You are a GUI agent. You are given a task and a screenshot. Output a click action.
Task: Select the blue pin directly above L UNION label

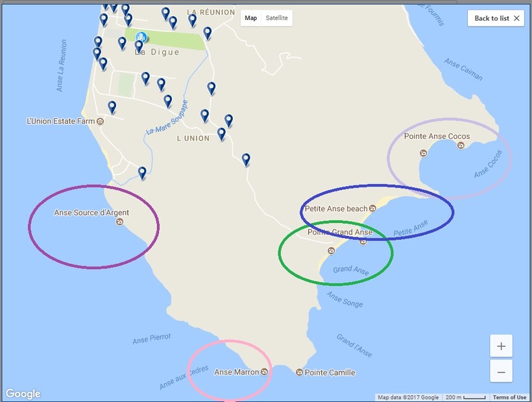205,115
